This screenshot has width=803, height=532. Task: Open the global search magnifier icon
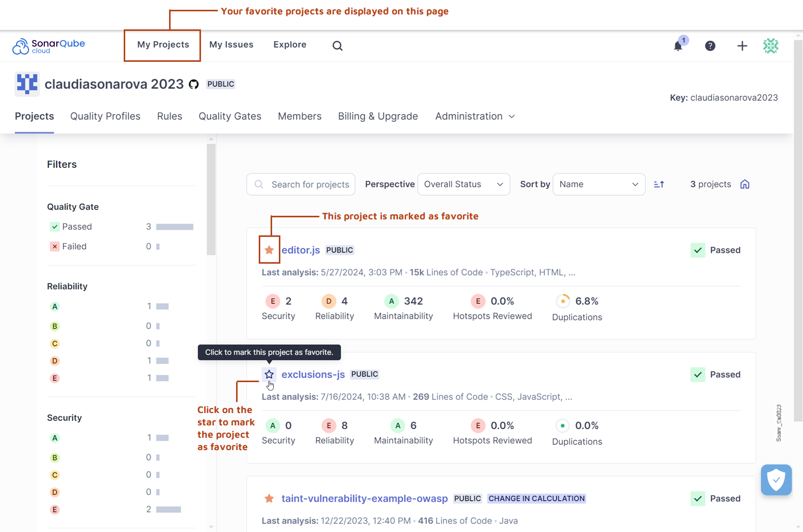pos(337,45)
